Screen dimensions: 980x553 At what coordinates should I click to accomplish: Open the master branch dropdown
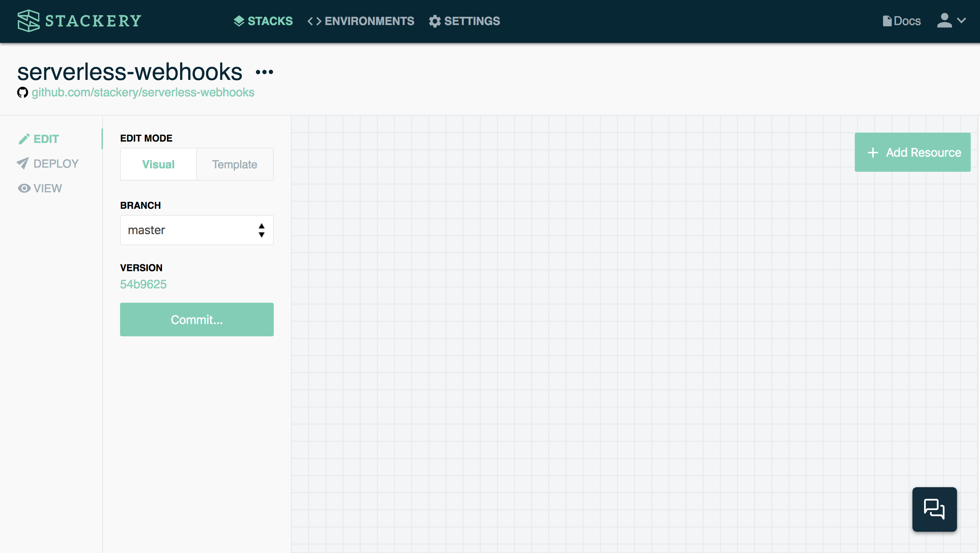[x=197, y=230]
